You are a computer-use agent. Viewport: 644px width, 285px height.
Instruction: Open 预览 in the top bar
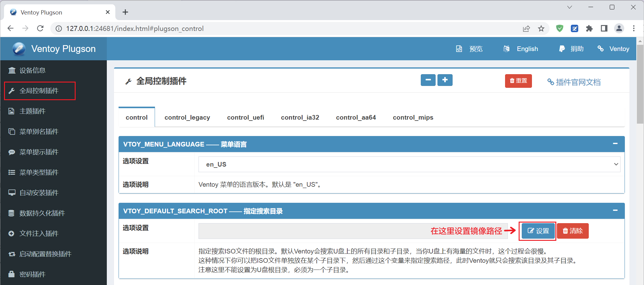coord(469,49)
